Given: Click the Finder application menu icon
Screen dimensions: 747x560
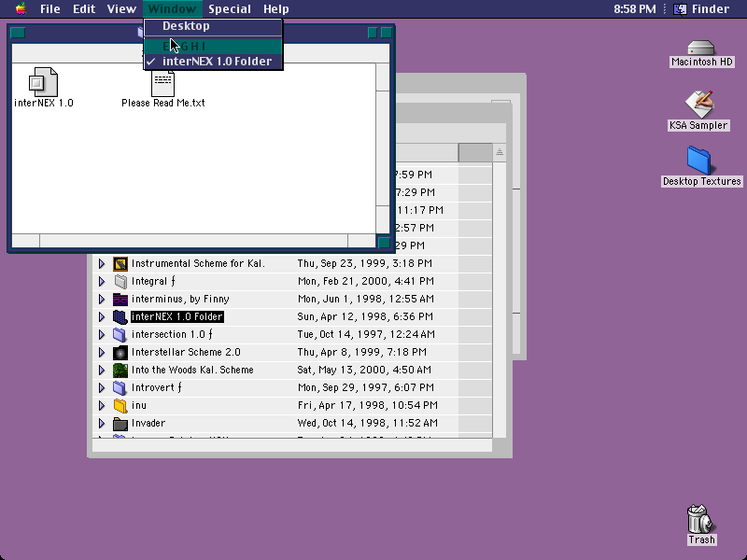Looking at the screenshot, I should pos(680,9).
